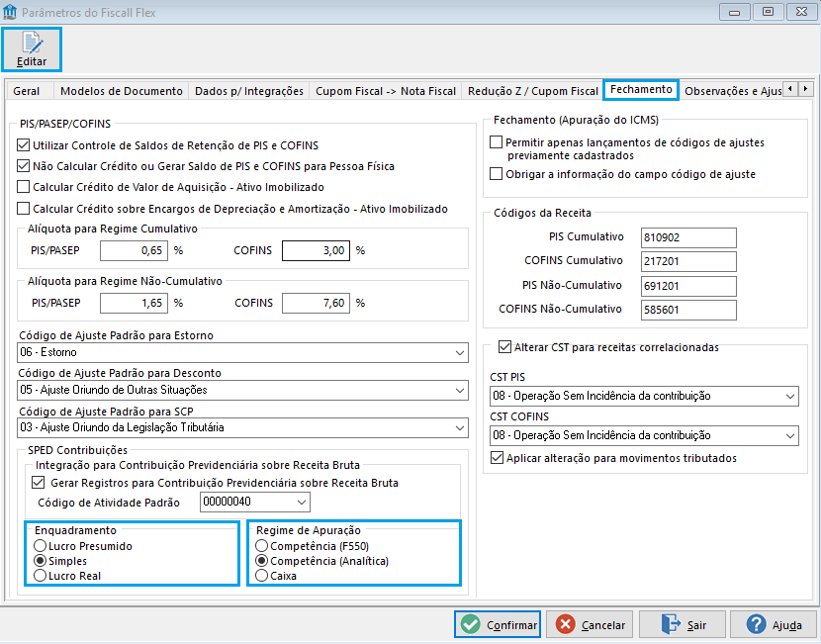Toggle Alterar CST para receitas correlacionadas
This screenshot has height=644, width=821.
point(504,347)
